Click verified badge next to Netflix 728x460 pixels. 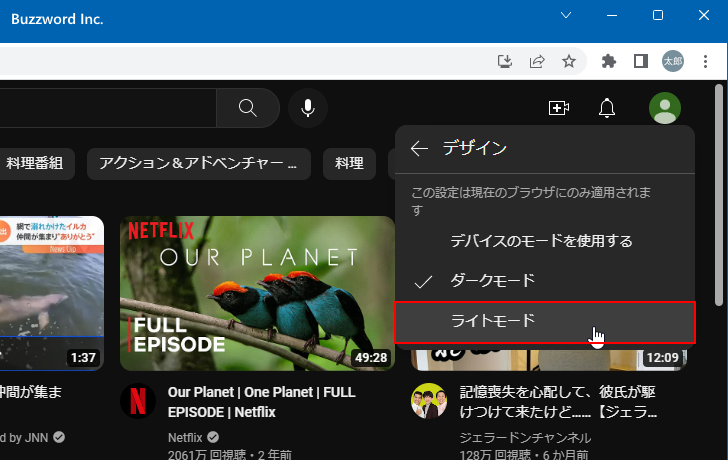pos(213,437)
